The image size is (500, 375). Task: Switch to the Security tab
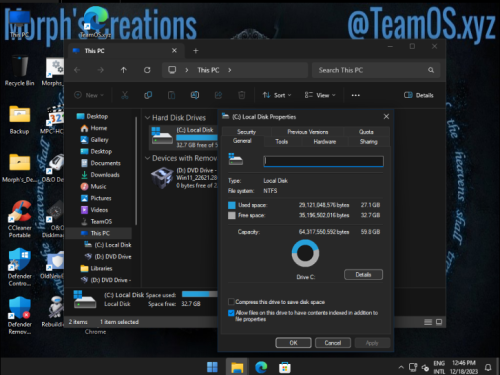246,132
